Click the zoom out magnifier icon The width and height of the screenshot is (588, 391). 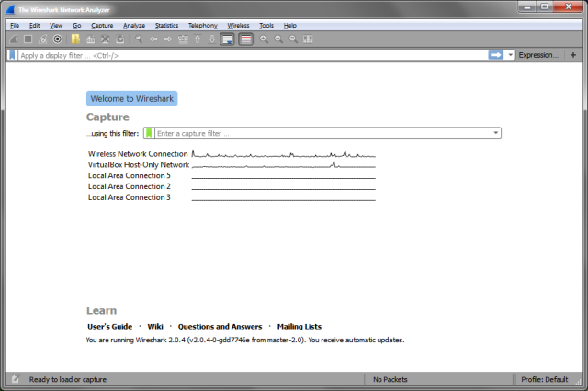click(278, 39)
